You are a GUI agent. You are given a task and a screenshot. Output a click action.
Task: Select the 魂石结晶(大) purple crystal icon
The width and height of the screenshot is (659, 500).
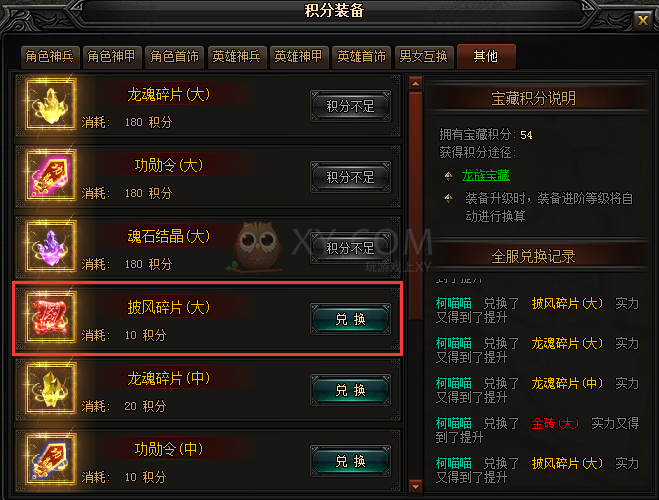[x=51, y=246]
